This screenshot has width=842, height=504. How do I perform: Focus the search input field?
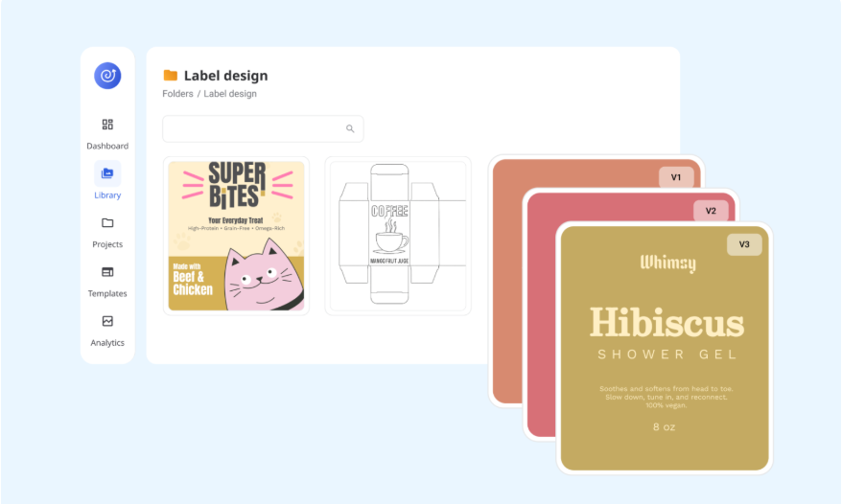263,128
